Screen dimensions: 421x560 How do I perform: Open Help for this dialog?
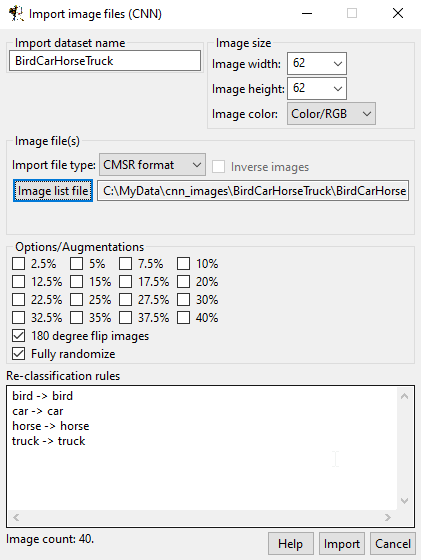click(x=291, y=544)
